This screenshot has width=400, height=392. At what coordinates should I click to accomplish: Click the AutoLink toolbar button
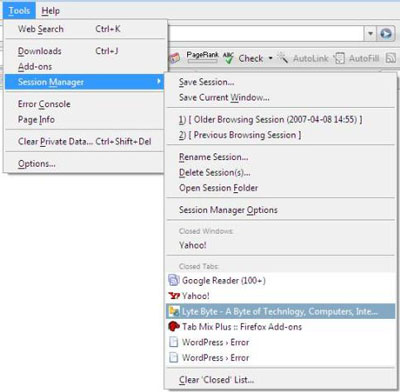point(303,58)
